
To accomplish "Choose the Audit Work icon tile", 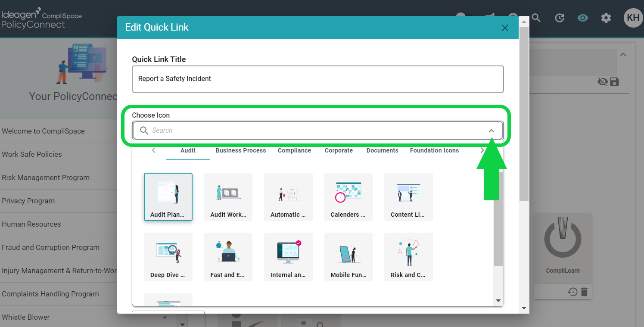I will 228,197.
